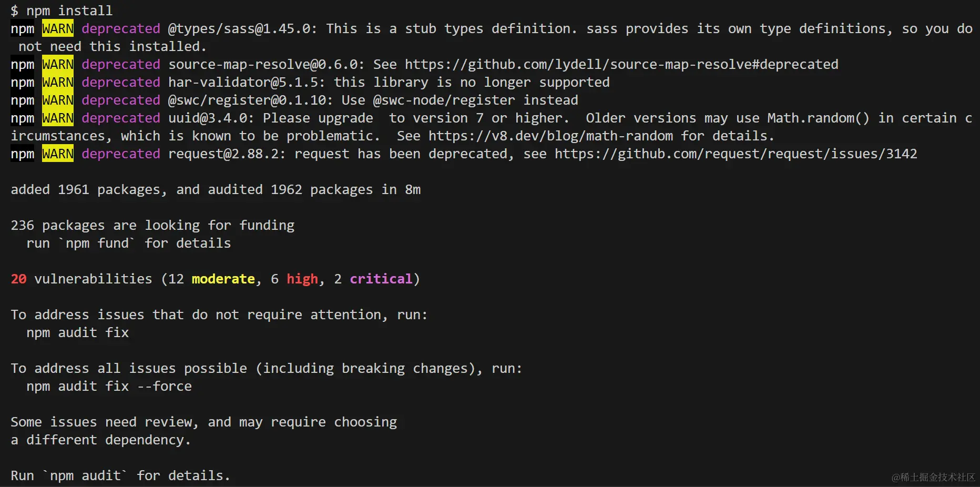The width and height of the screenshot is (980, 487).
Task: Click the uuid@3.4.0 package name
Action: tap(211, 118)
